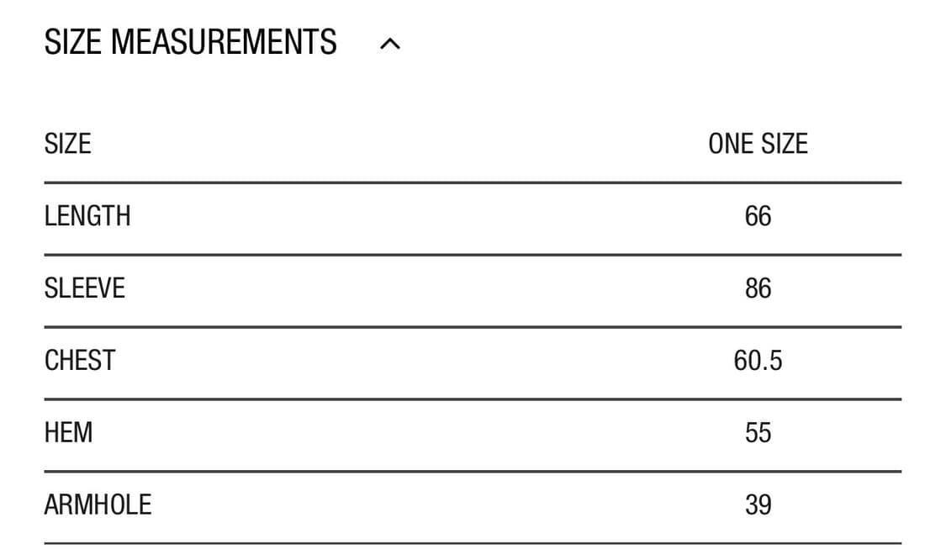Select the ONE SIZE column header
The image size is (946, 560).
(758, 144)
